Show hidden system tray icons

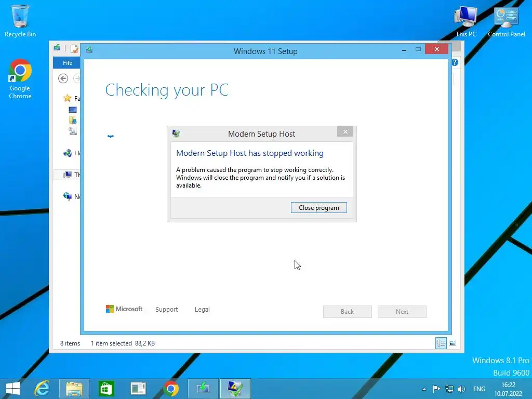pyautogui.click(x=424, y=389)
